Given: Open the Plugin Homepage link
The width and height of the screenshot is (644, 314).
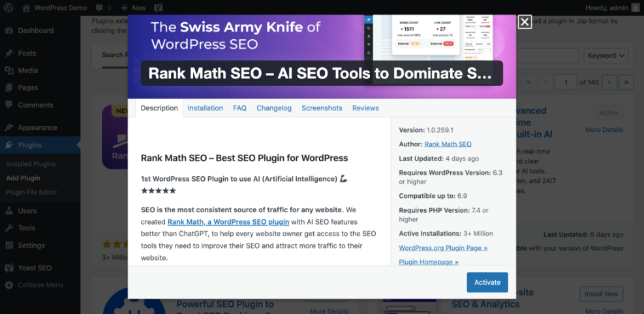Looking at the screenshot, I should [429, 262].
